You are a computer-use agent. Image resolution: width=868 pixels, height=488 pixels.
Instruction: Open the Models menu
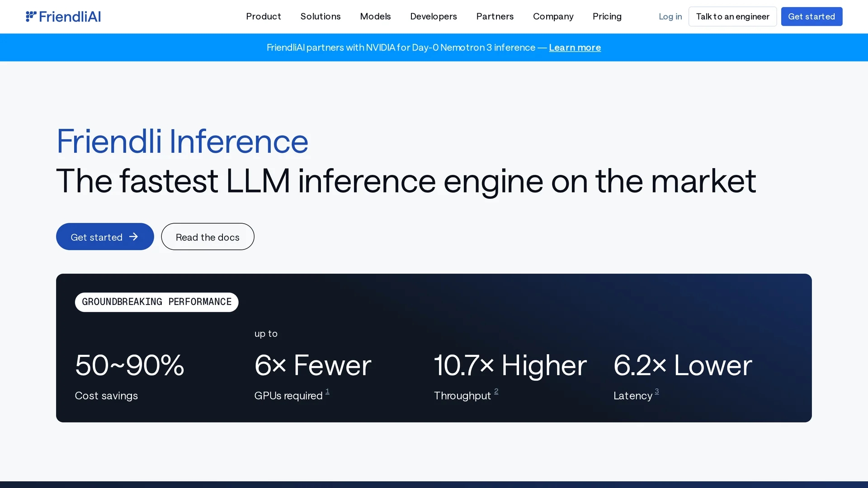375,17
